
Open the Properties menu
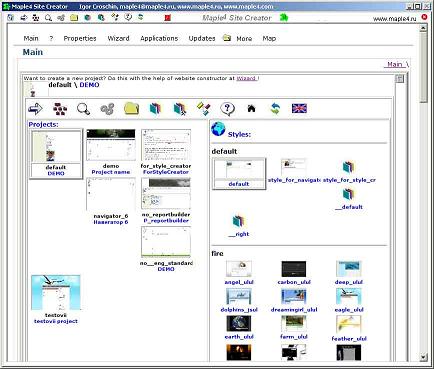coord(80,38)
